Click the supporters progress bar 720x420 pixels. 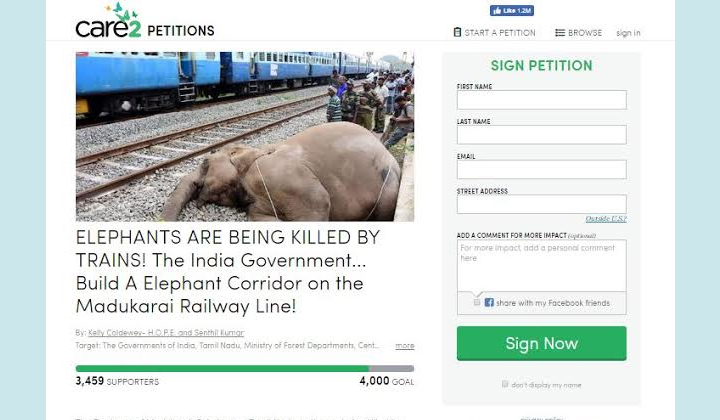click(245, 369)
